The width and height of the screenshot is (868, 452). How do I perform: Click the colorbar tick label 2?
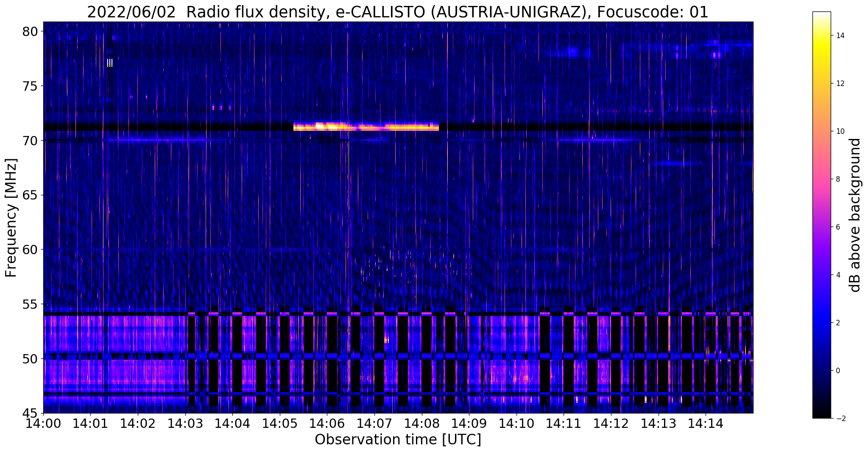[837, 323]
